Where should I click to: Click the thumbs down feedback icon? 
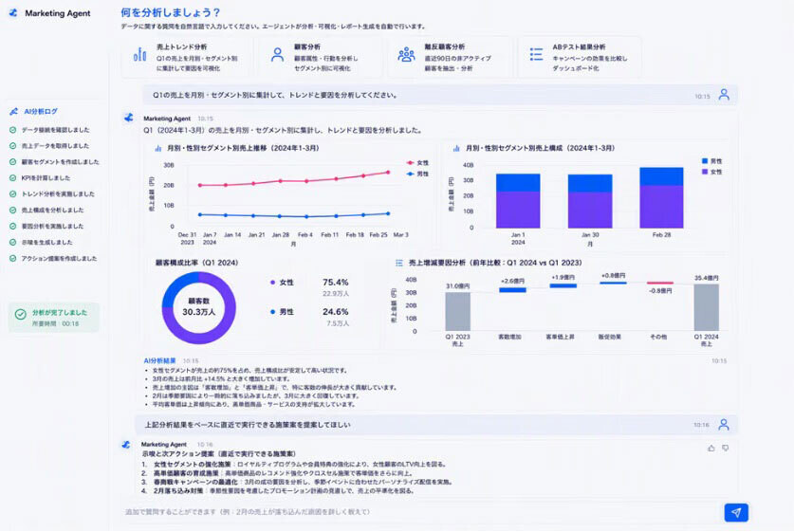tap(726, 448)
